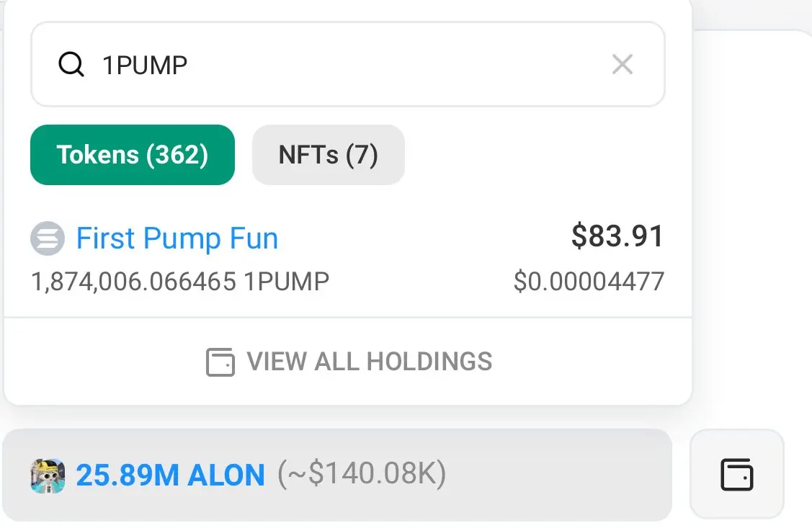Image resolution: width=812 pixels, height=528 pixels.
Task: Click the Solana token icon beside First Pump Fun
Action: (x=48, y=239)
